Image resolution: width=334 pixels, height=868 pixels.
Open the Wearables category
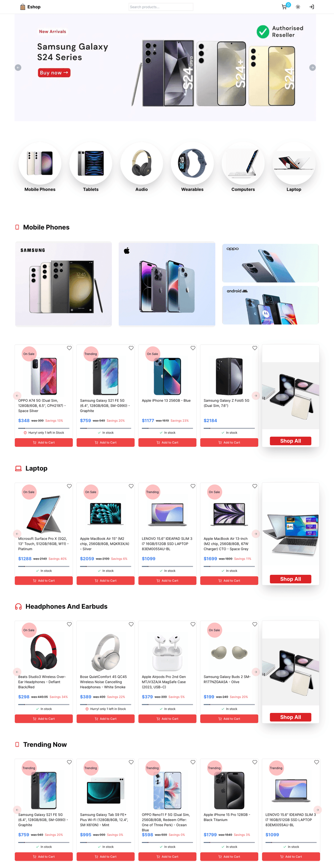point(192,167)
